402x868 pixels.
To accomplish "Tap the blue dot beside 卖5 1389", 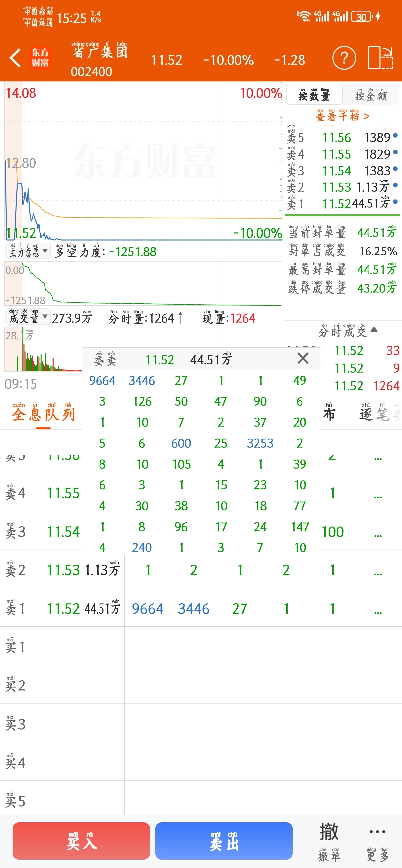I will pos(395,135).
